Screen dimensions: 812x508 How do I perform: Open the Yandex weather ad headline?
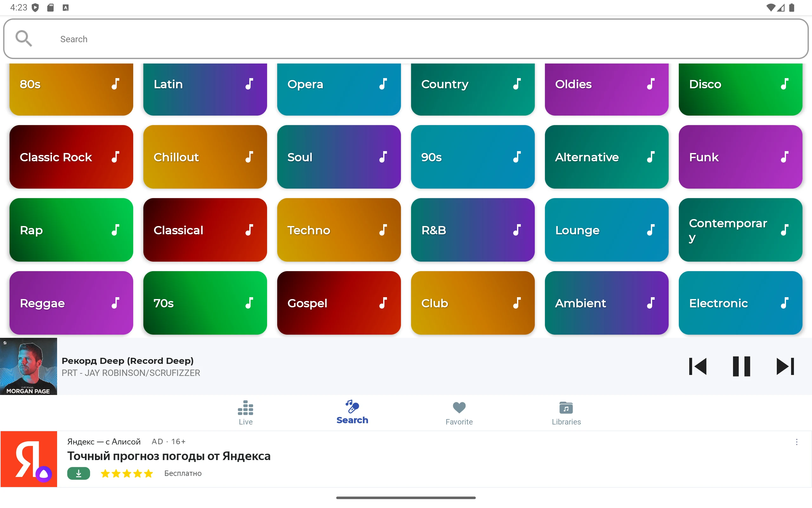(169, 456)
